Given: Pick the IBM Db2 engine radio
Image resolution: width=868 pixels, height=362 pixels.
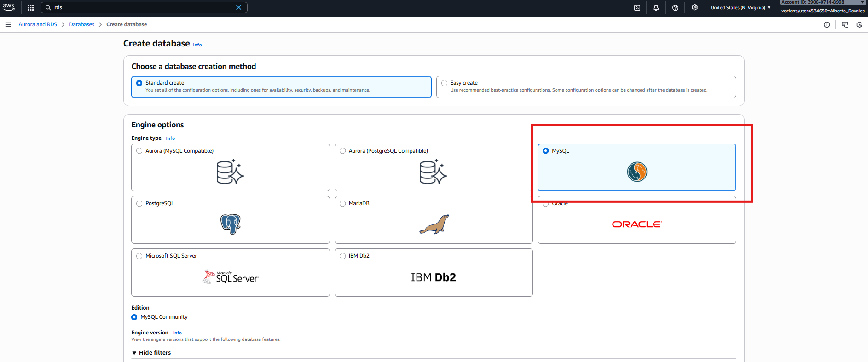Looking at the screenshot, I should [342, 256].
